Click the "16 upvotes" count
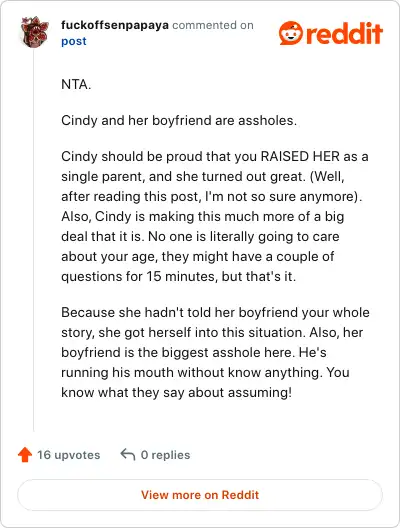Screen dimensions: 400x528 pos(69,455)
